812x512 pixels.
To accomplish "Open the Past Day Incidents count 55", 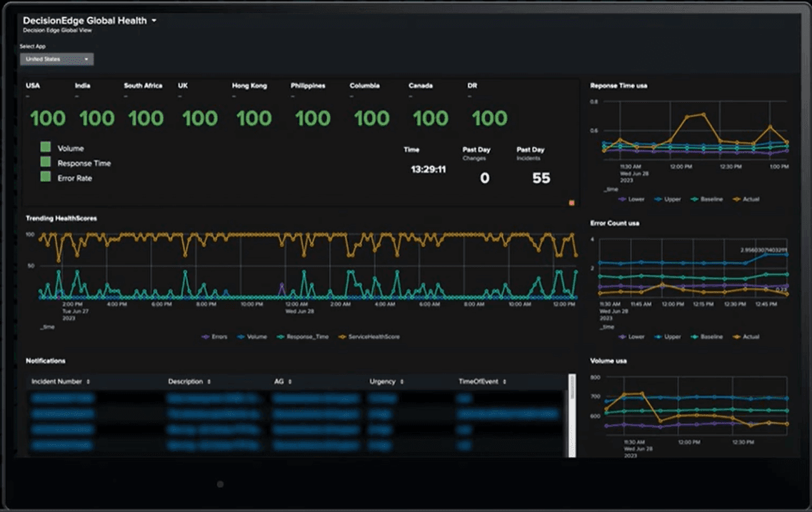I will point(541,179).
